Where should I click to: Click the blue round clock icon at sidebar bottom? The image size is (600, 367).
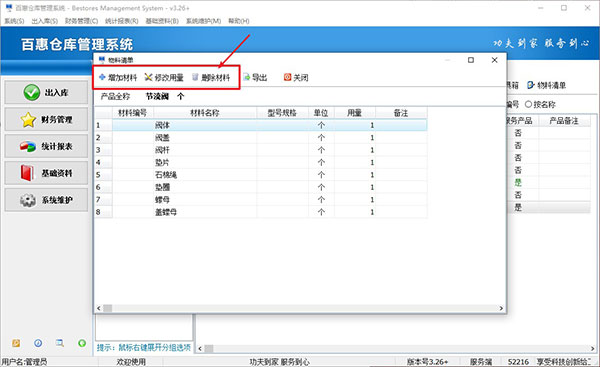tap(38, 343)
